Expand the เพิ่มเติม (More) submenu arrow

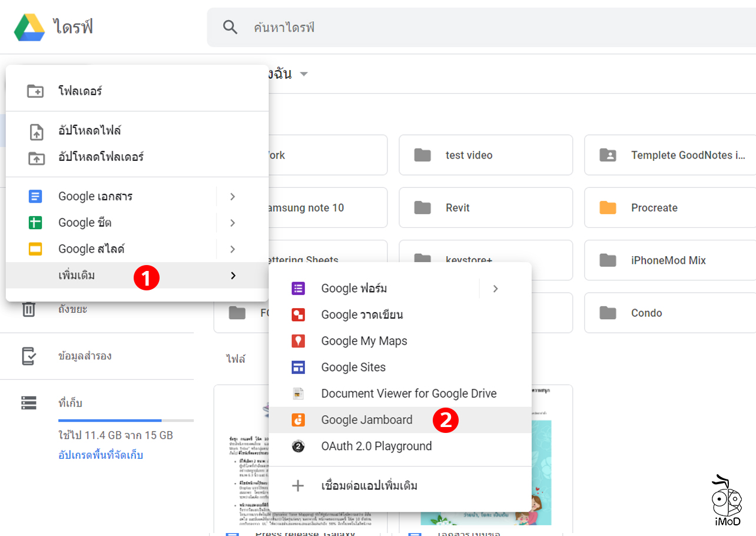(x=232, y=274)
